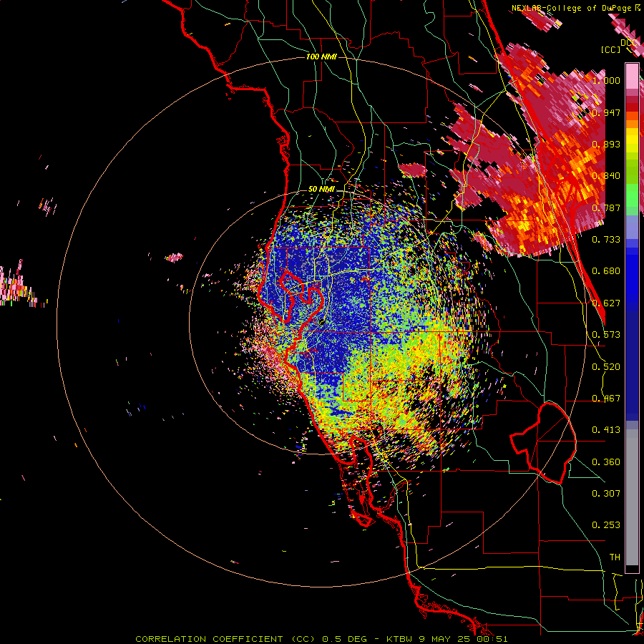This screenshot has height=644, width=644.
Task: Click the 0.787 scale value
Action: [x=606, y=208]
